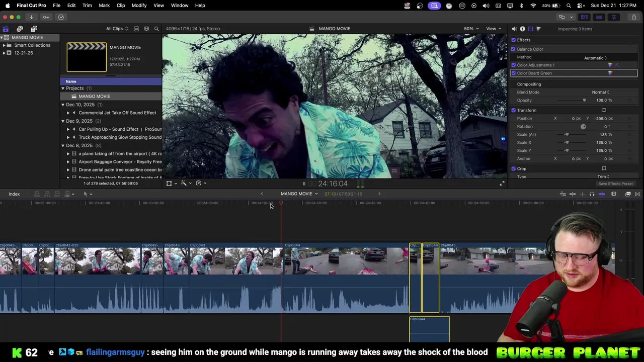Show the Effects browser in timeline
The height and width of the screenshot is (362, 644).
point(628,194)
